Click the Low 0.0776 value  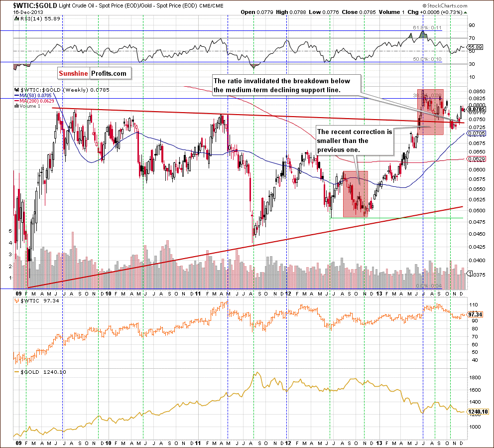click(324, 12)
